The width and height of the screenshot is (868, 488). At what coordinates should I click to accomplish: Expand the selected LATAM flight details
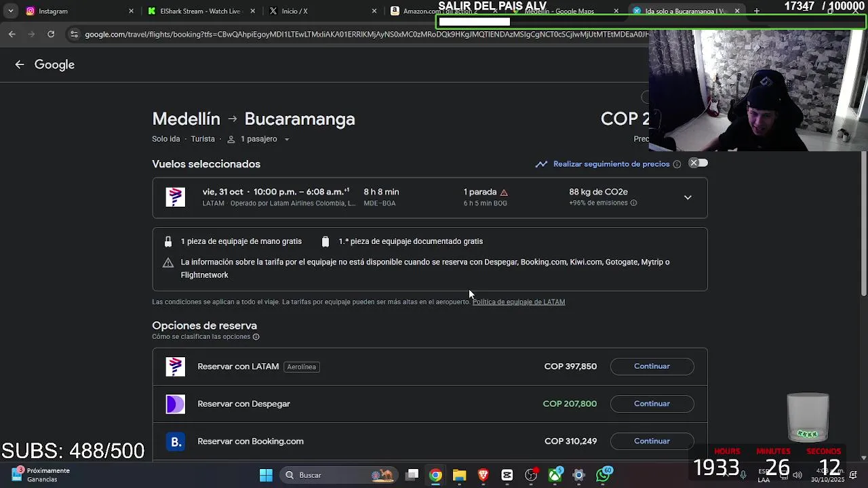[x=688, y=197]
